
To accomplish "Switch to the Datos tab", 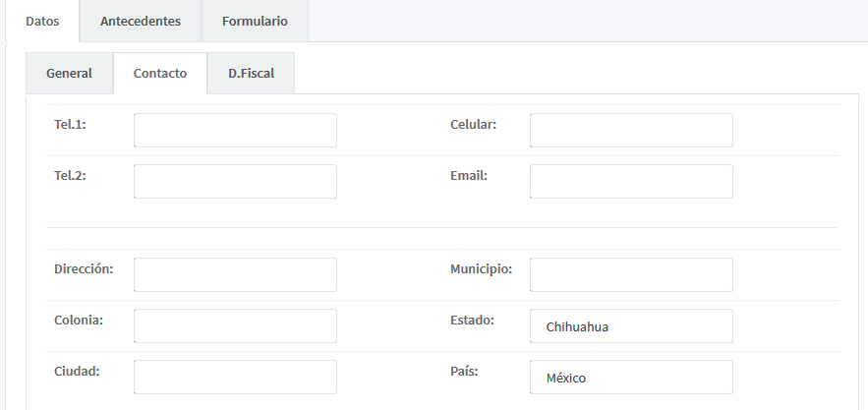I will [x=41, y=21].
